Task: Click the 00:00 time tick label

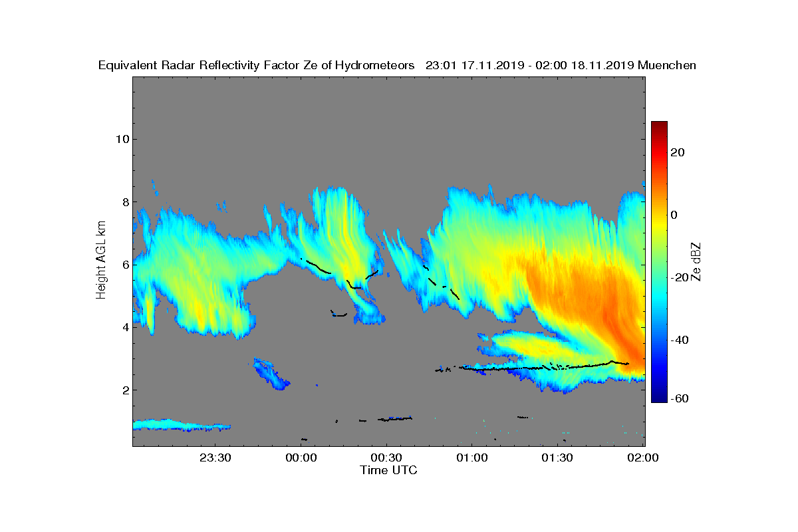Action: [x=301, y=458]
